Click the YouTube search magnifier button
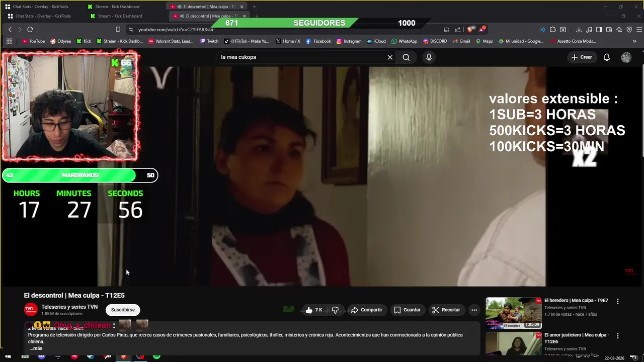Image resolution: width=644 pixels, height=362 pixels. point(406,57)
